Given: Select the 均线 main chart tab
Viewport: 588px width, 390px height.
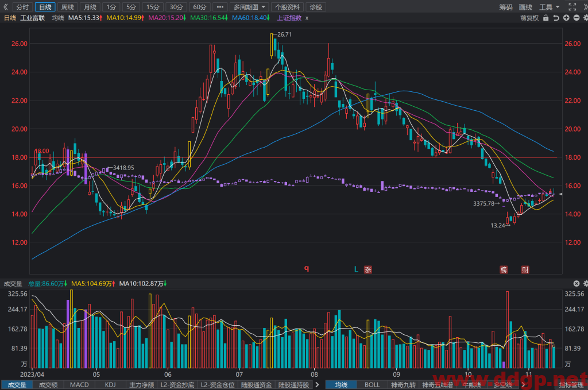Looking at the screenshot, I should tap(341, 385).
